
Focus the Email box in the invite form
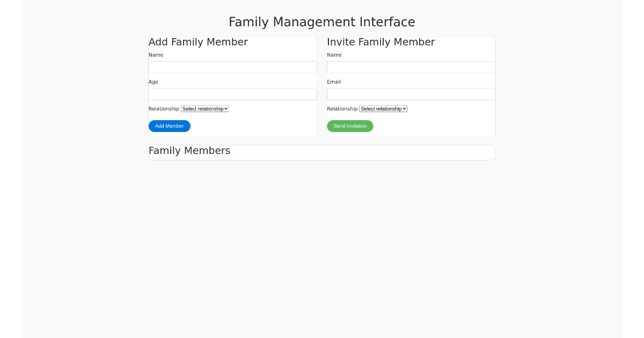[x=411, y=94]
